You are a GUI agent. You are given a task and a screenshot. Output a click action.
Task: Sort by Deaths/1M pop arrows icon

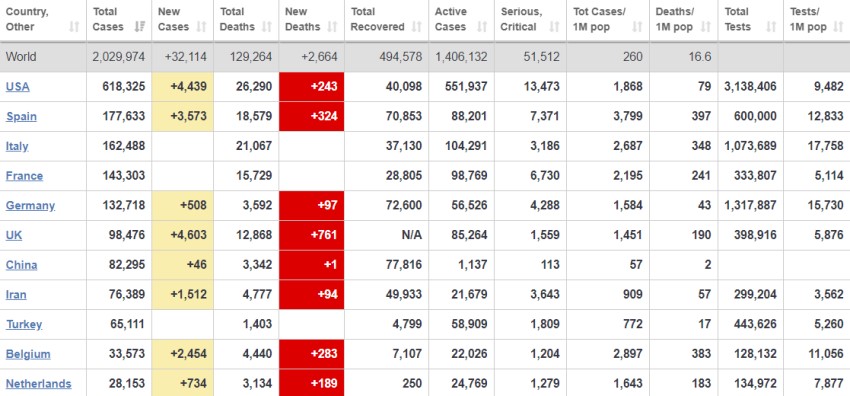(705, 27)
